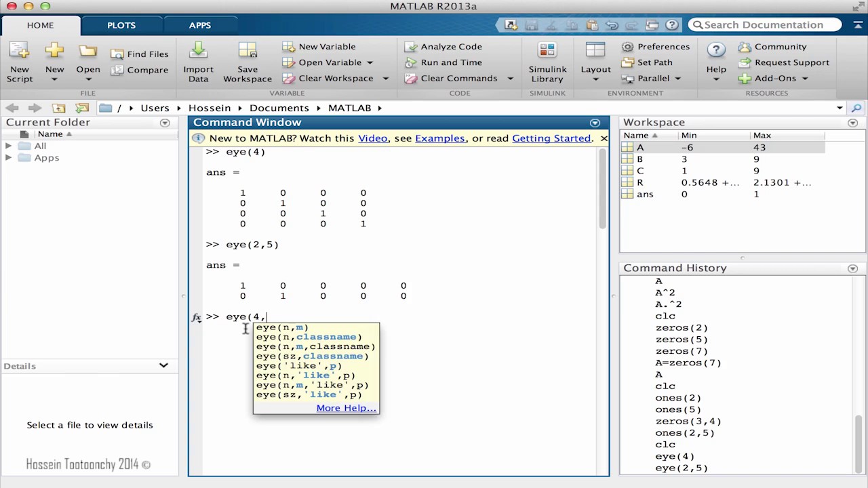
Task: Expand the All folder tree item
Action: [x=8, y=146]
